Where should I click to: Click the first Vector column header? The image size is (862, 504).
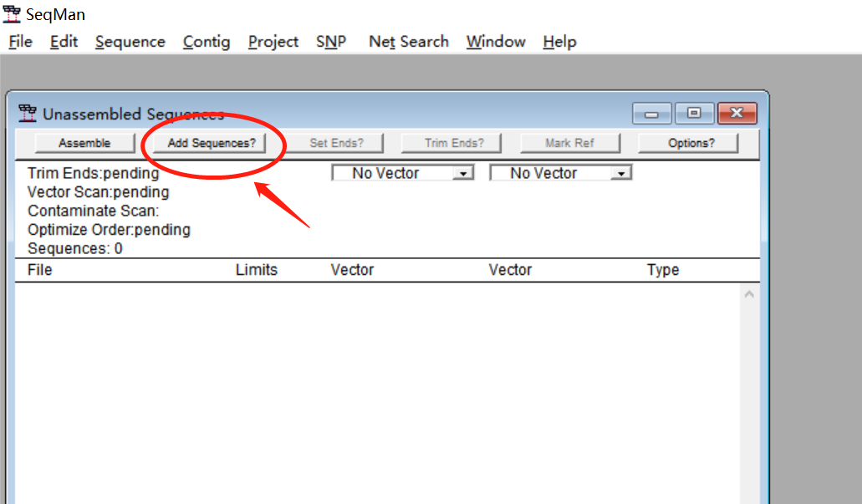352,270
